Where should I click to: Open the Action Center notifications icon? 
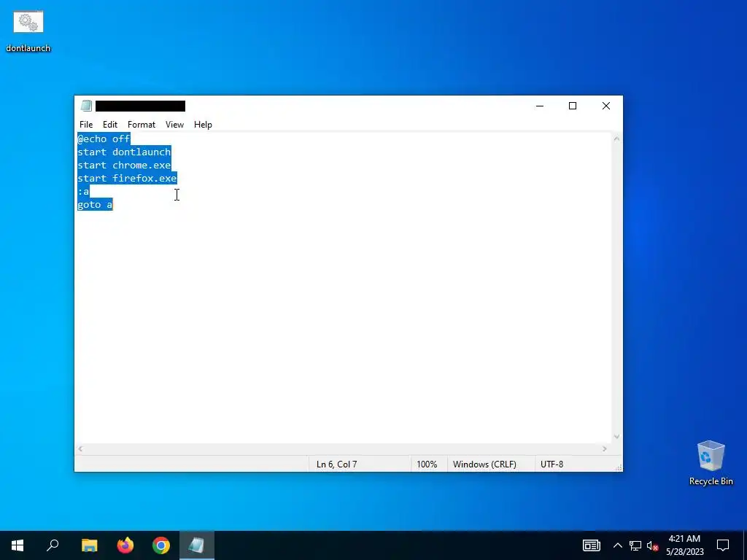pos(723,545)
